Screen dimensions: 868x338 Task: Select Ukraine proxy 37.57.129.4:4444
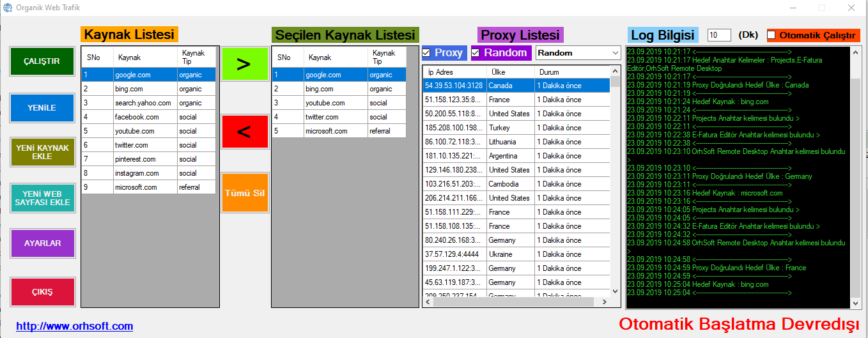pyautogui.click(x=516, y=254)
